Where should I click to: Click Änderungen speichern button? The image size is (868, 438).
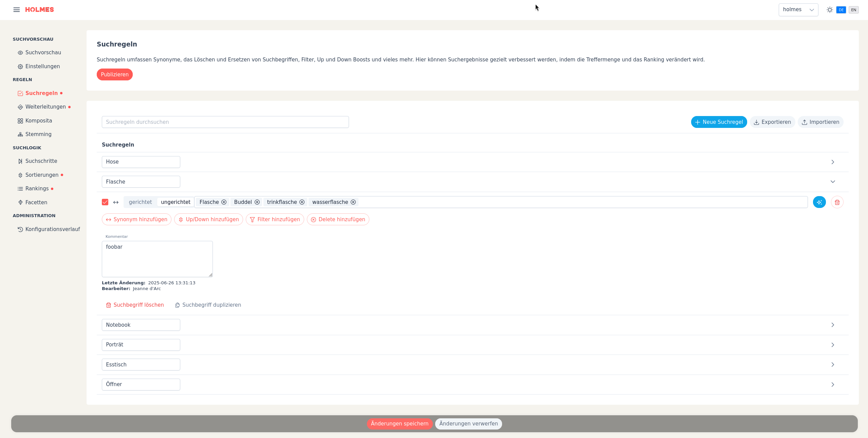click(x=400, y=424)
